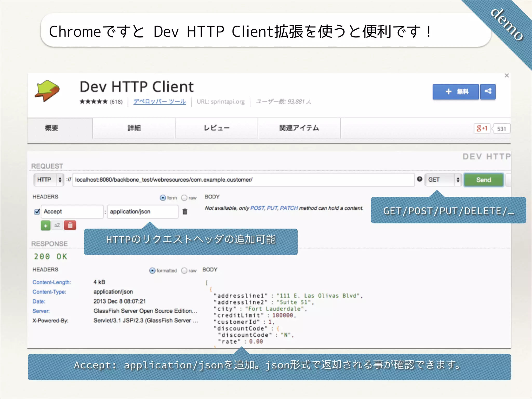The image size is (532, 399).
Task: Click the "2013 Dec 8 08:07:21" date value
Action: click(x=119, y=301)
